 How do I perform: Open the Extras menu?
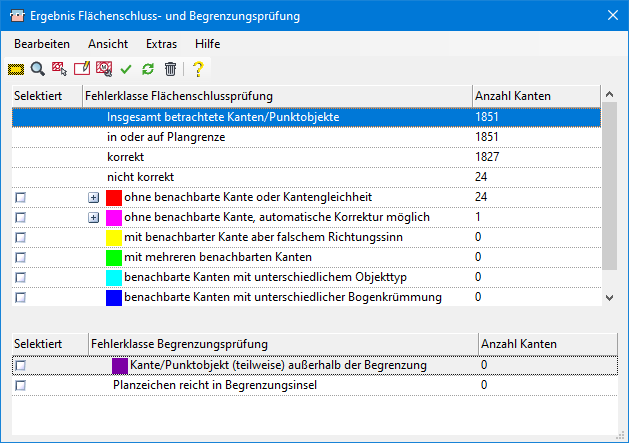[x=161, y=44]
